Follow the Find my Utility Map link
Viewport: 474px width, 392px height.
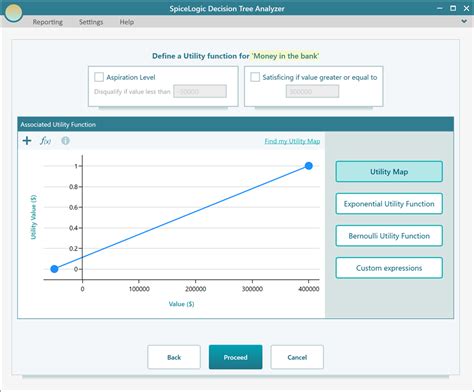[292, 141]
